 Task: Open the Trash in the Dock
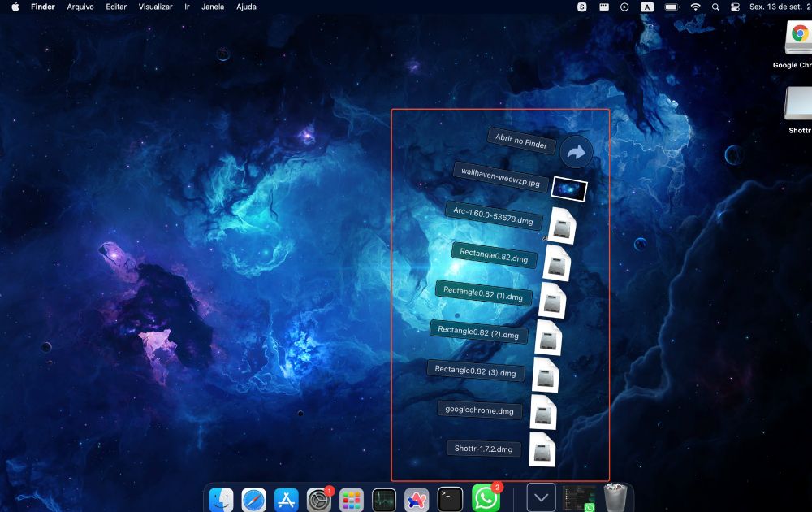615,497
